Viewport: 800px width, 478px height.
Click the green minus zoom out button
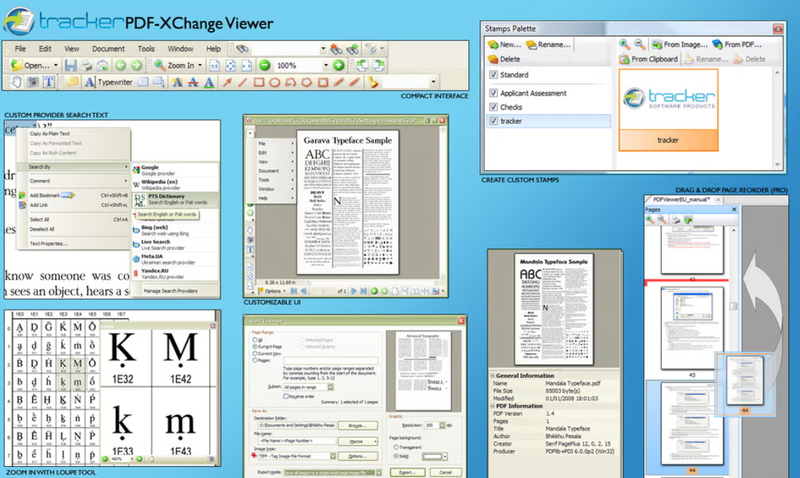click(x=264, y=65)
